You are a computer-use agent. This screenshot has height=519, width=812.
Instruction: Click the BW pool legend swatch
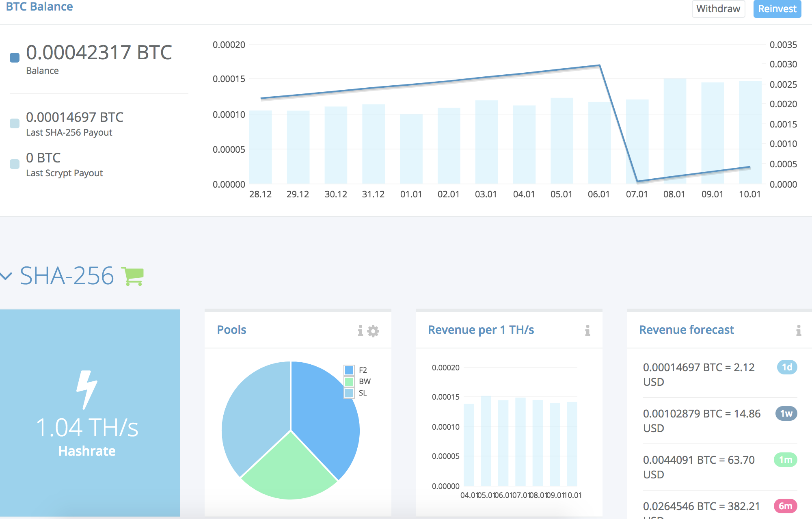coord(349,381)
